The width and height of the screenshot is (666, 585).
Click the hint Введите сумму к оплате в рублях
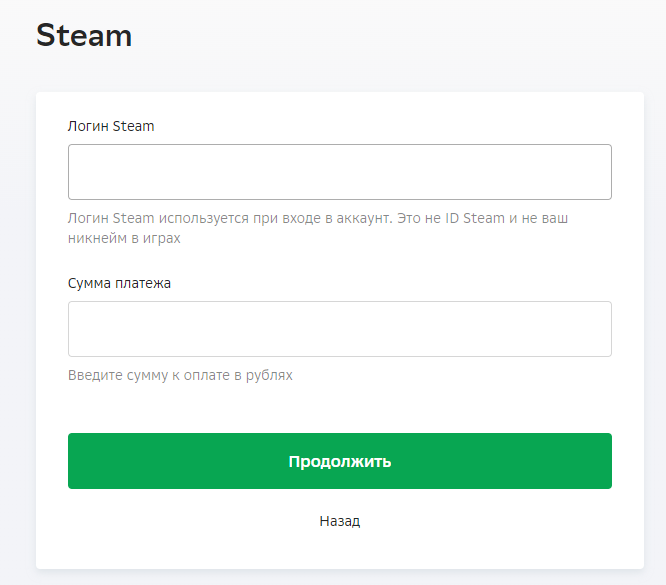tap(180, 376)
